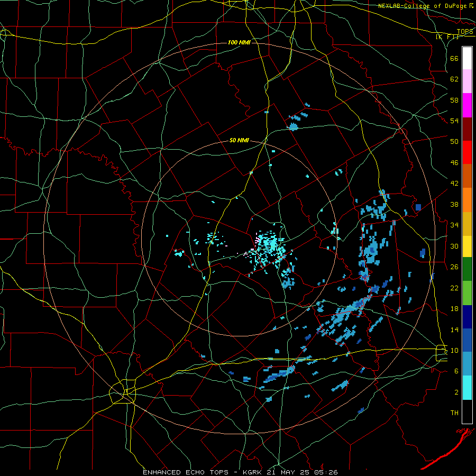
Task: Select the 22 scale label
Action: (x=454, y=288)
